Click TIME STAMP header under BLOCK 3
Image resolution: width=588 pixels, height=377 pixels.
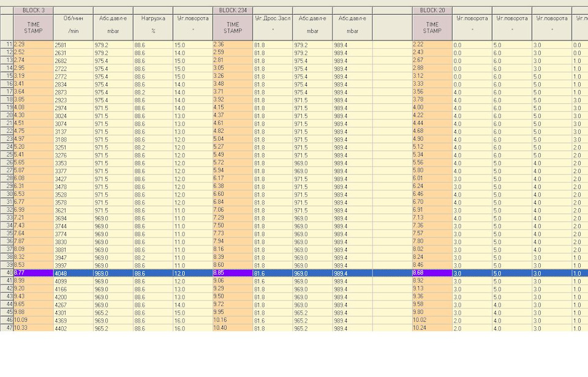click(x=33, y=28)
